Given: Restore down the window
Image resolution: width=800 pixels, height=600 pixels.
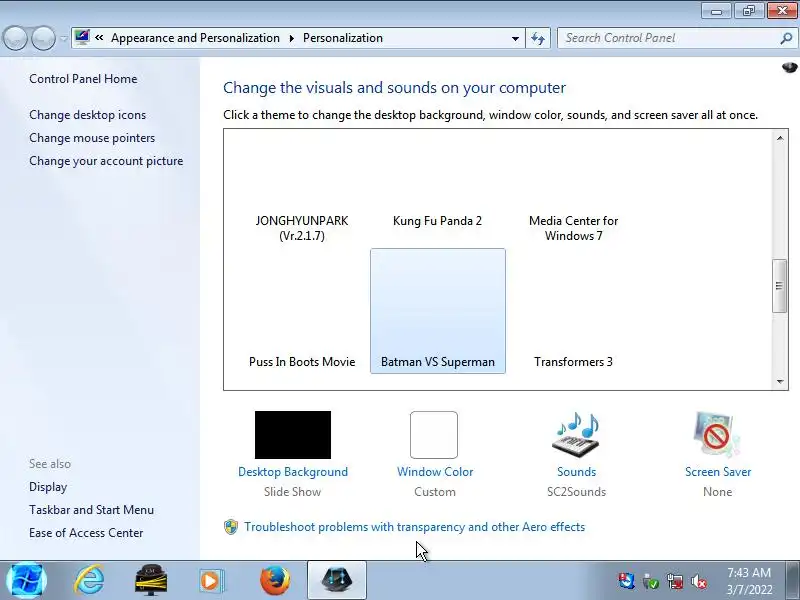Looking at the screenshot, I should (749, 10).
